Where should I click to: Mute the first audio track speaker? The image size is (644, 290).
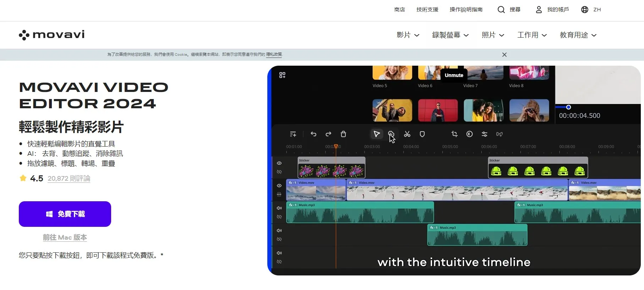click(x=279, y=208)
